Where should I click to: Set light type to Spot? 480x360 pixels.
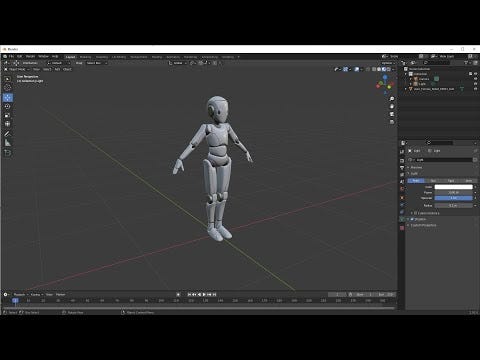(451, 181)
